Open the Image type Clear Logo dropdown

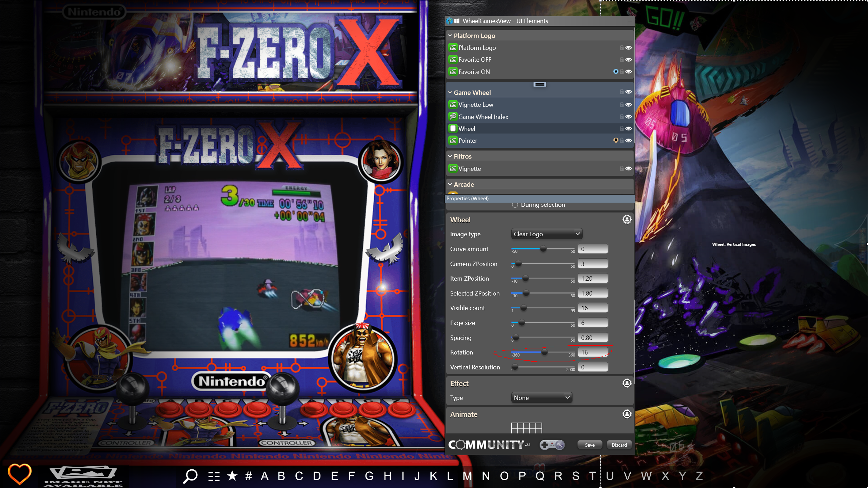(547, 234)
